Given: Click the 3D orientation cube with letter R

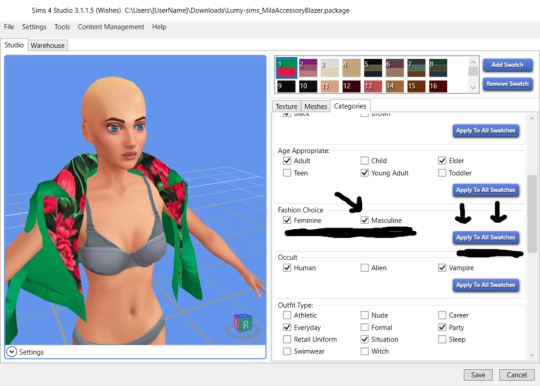Looking at the screenshot, I should (243, 324).
